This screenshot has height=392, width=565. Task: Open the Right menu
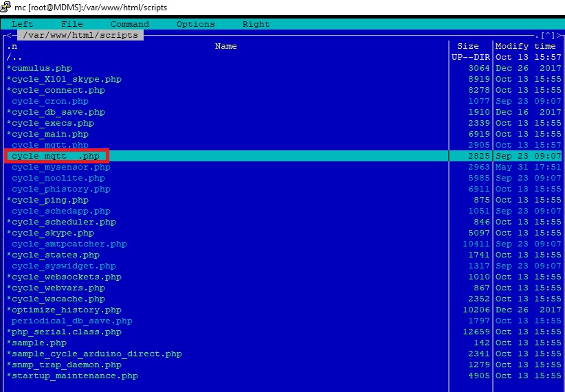click(256, 24)
